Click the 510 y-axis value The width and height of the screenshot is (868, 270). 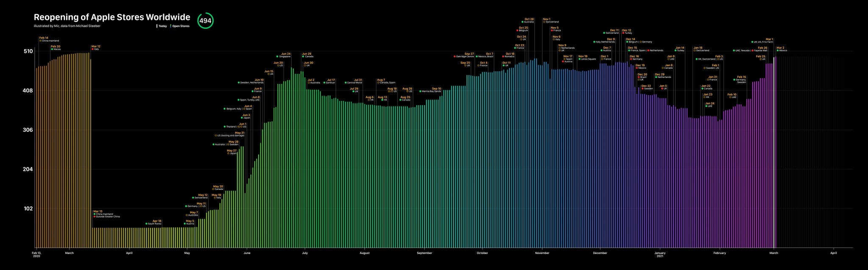tap(28, 51)
